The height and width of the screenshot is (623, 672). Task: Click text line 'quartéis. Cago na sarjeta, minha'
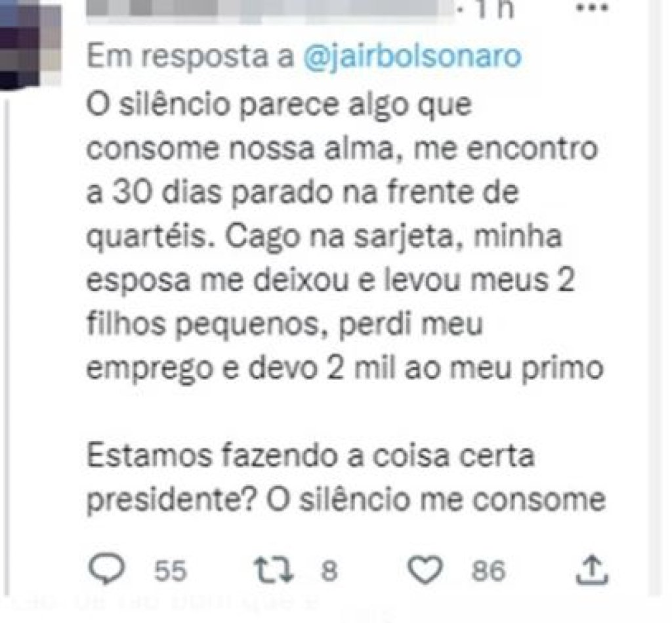pos(324,237)
